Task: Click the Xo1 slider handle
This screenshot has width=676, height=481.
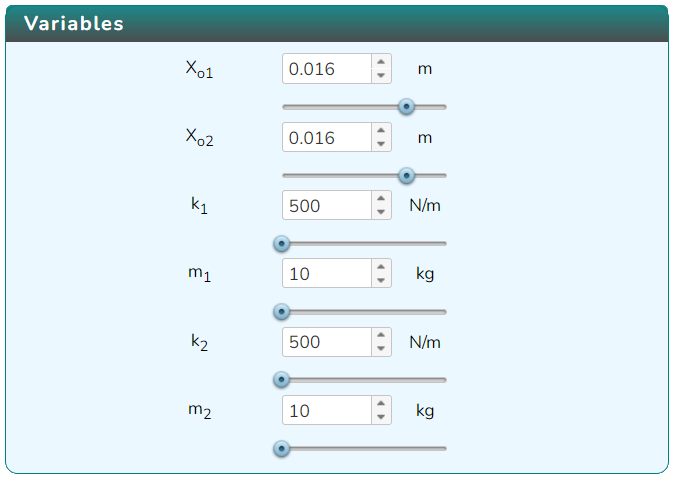Action: (406, 106)
